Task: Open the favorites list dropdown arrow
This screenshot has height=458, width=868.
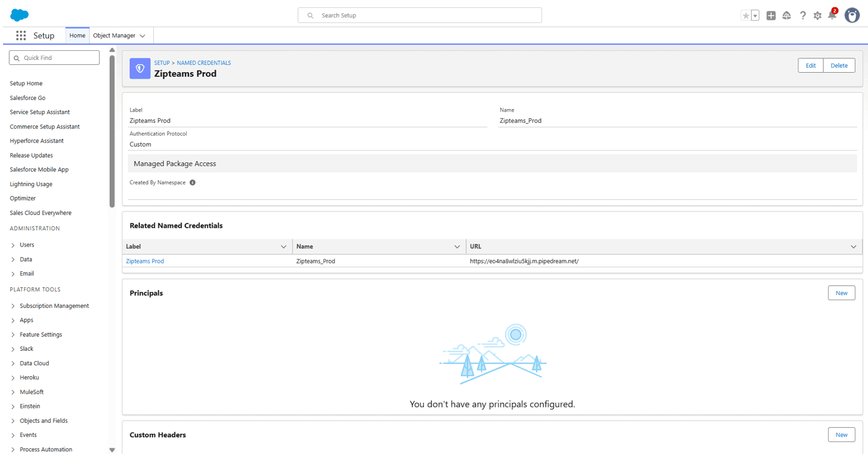Action: (x=755, y=16)
